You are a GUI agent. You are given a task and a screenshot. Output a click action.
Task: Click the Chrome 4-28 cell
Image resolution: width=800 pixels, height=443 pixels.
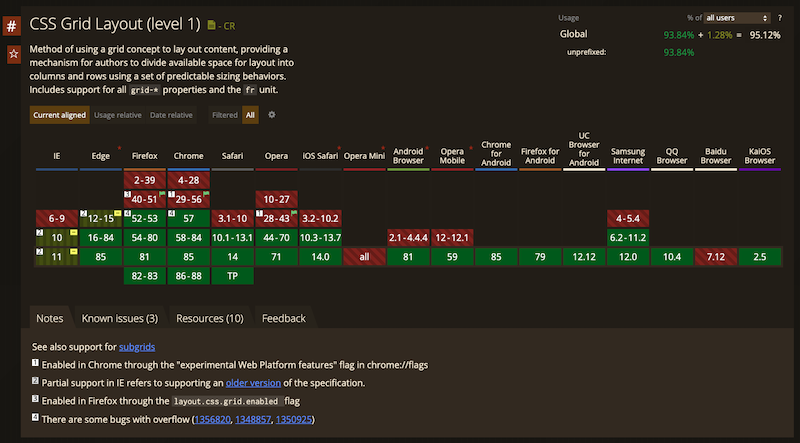(188, 180)
